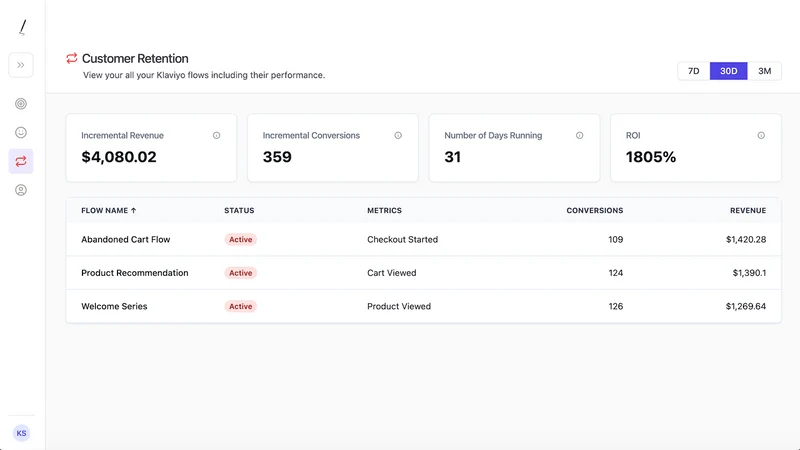800x450 pixels.
Task: Open the user profile sidebar icon
Action: coord(21,190)
